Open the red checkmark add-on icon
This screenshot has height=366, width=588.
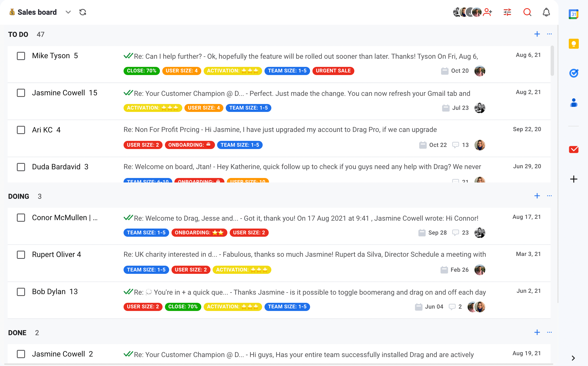point(574,150)
